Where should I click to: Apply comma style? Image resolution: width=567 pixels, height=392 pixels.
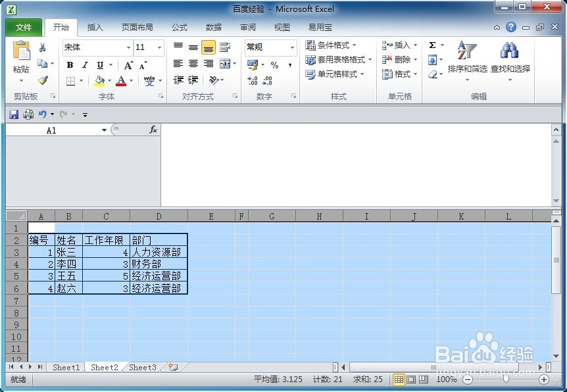[290, 65]
